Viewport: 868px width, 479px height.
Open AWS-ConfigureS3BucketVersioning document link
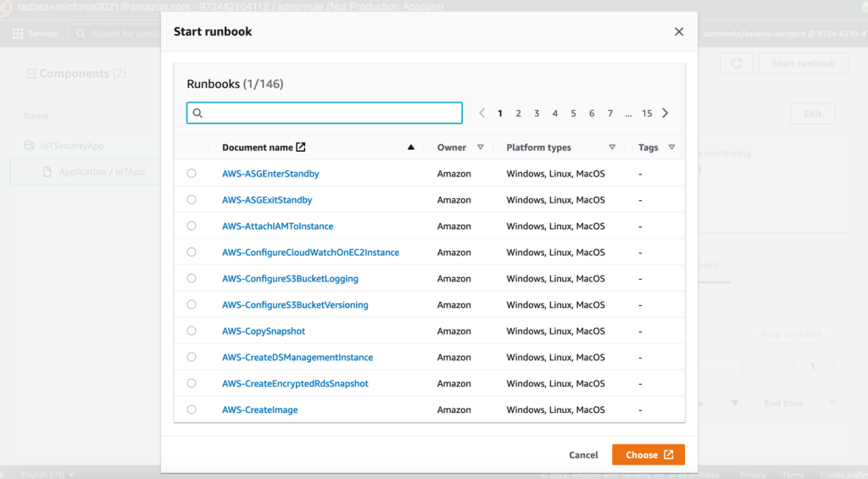coord(295,304)
